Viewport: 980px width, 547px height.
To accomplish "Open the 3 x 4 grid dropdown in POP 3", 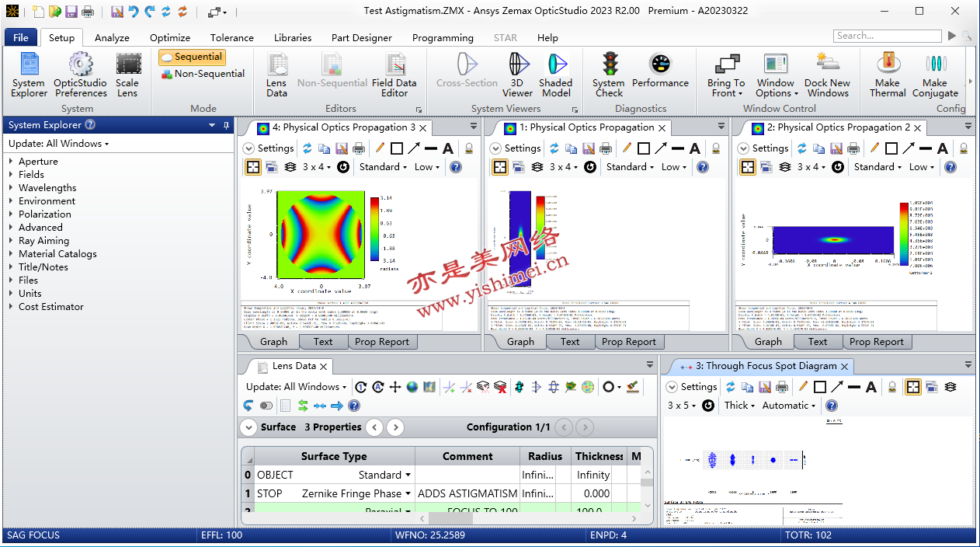I will click(x=317, y=167).
